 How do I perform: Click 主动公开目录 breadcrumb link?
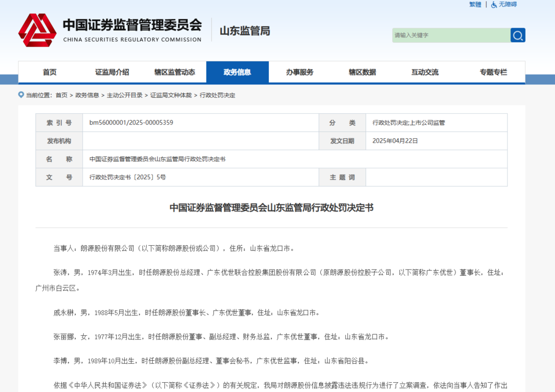pyautogui.click(x=124, y=95)
